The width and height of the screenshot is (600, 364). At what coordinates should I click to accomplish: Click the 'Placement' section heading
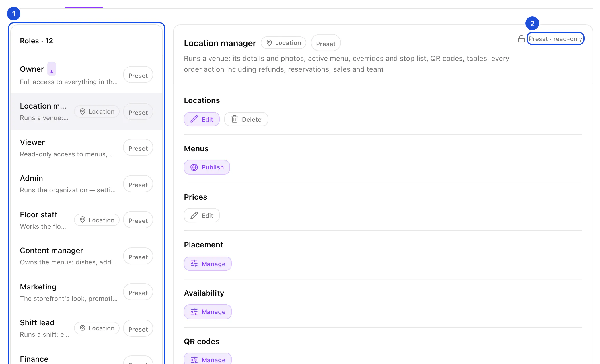(x=203, y=245)
